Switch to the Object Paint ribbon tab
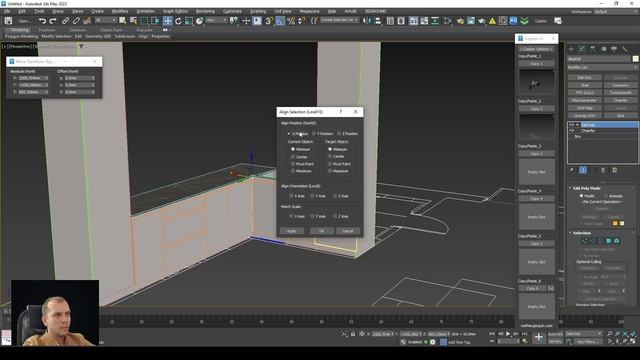Viewport: 640px width, 360px height. (111, 30)
